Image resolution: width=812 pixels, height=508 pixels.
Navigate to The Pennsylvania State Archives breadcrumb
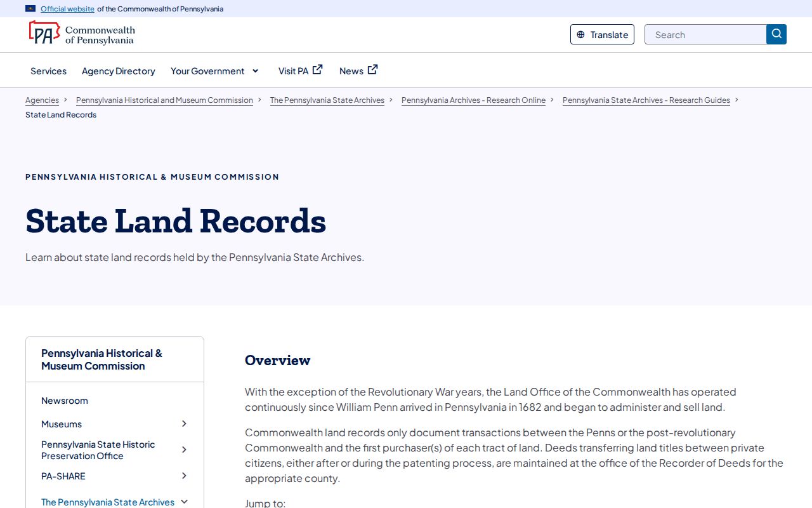pos(327,100)
